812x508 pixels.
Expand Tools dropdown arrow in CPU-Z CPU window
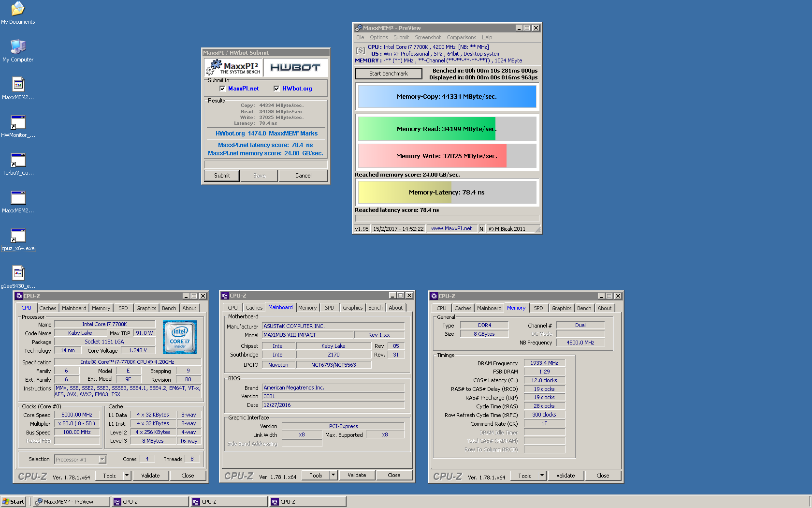coord(127,476)
